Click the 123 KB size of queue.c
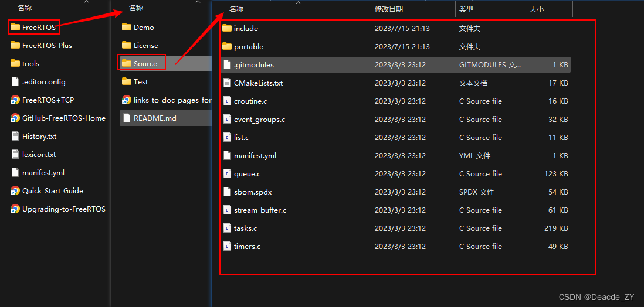Image resolution: width=644 pixels, height=307 pixels. (556, 173)
